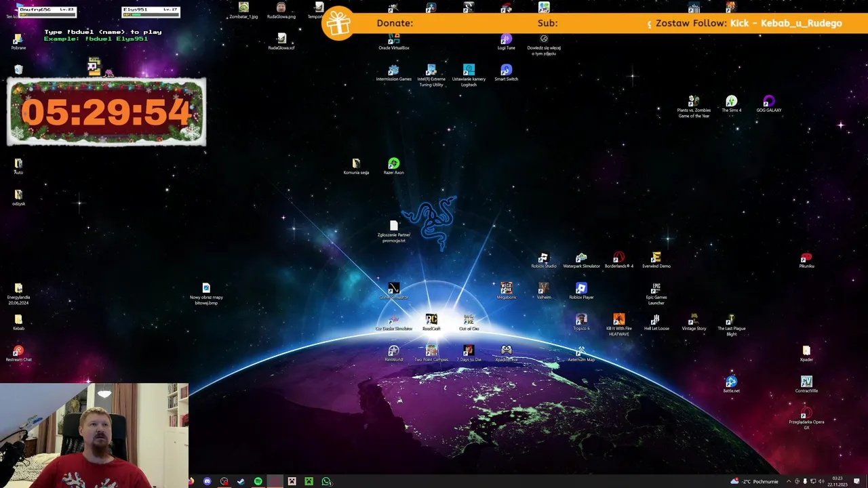Launch the Battle.net shortcut

[731, 385]
